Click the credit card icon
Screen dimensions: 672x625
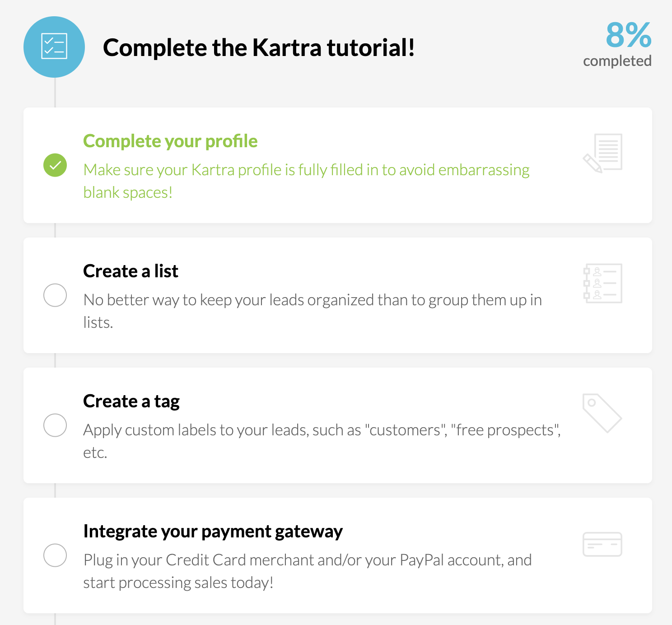click(x=602, y=544)
